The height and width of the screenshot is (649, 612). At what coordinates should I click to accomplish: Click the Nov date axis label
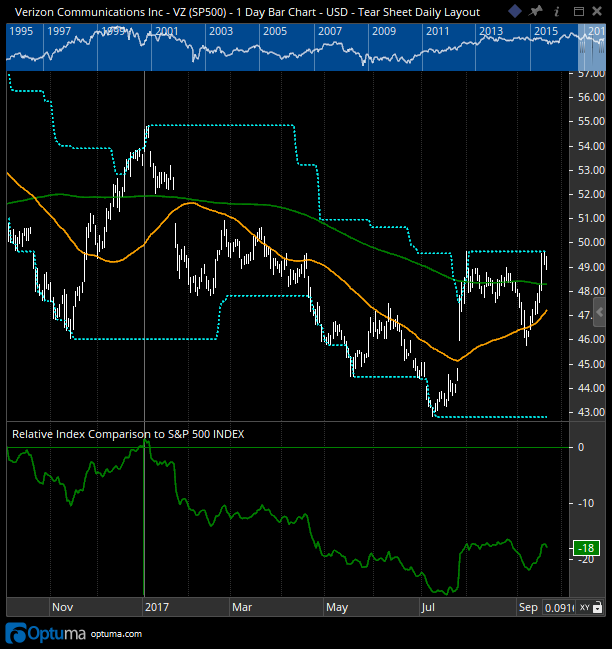coord(62,607)
